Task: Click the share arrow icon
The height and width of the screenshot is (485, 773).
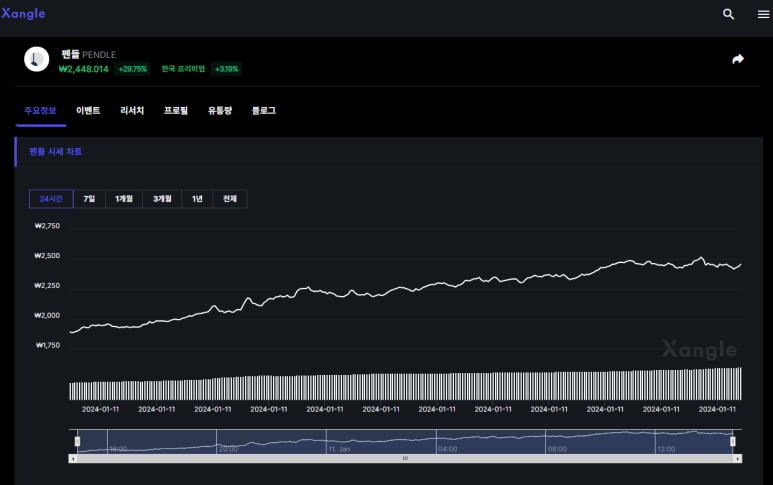Action: pyautogui.click(x=738, y=59)
